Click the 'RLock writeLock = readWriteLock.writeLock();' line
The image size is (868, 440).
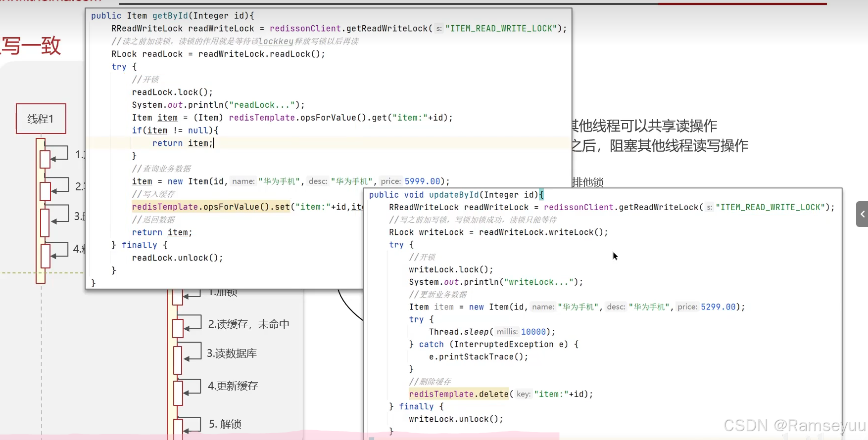[498, 232]
